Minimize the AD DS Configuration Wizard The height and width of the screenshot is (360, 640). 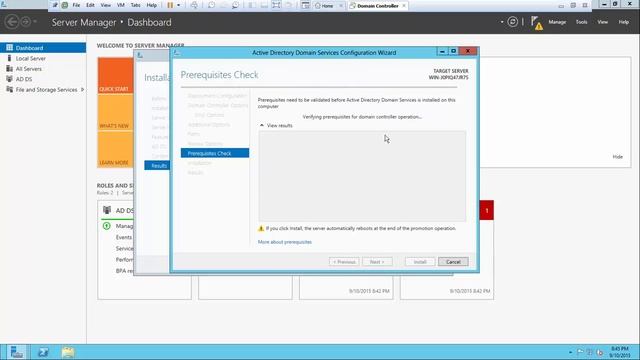coord(442,51)
